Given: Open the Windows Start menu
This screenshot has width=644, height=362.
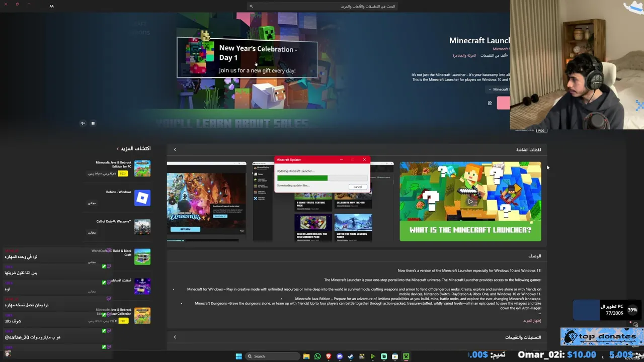Looking at the screenshot, I should pos(238,356).
